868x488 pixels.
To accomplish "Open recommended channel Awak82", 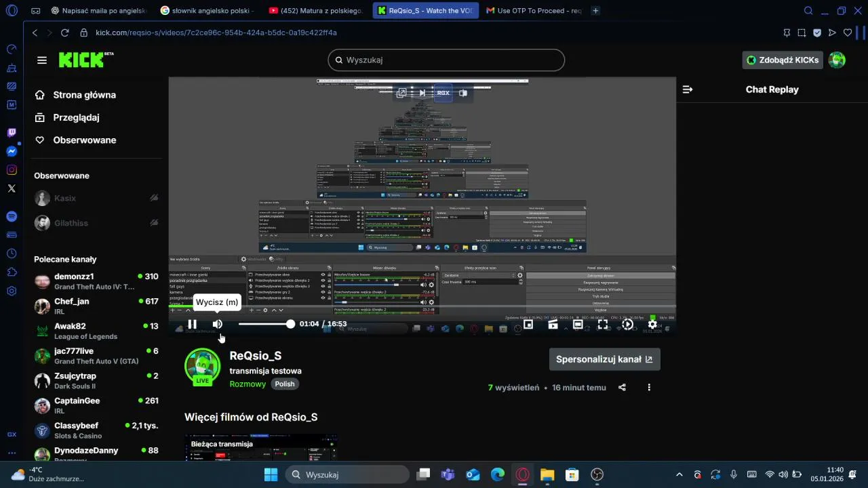I will [96, 331].
